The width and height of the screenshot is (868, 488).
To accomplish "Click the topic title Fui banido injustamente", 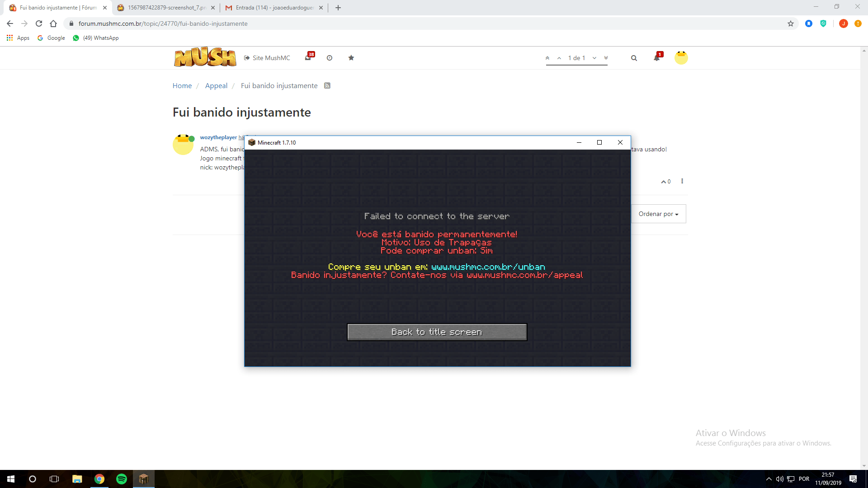I will 242,113.
